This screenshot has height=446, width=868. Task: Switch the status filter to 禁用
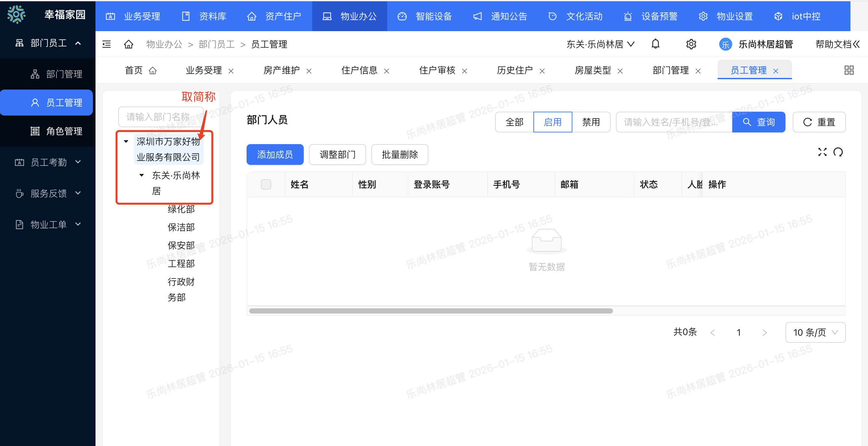pos(591,122)
